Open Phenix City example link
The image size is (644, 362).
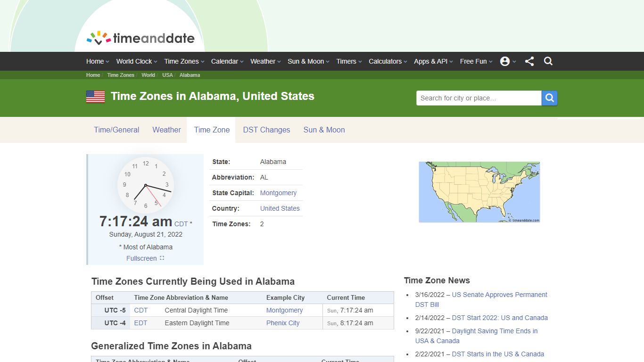[x=283, y=323]
